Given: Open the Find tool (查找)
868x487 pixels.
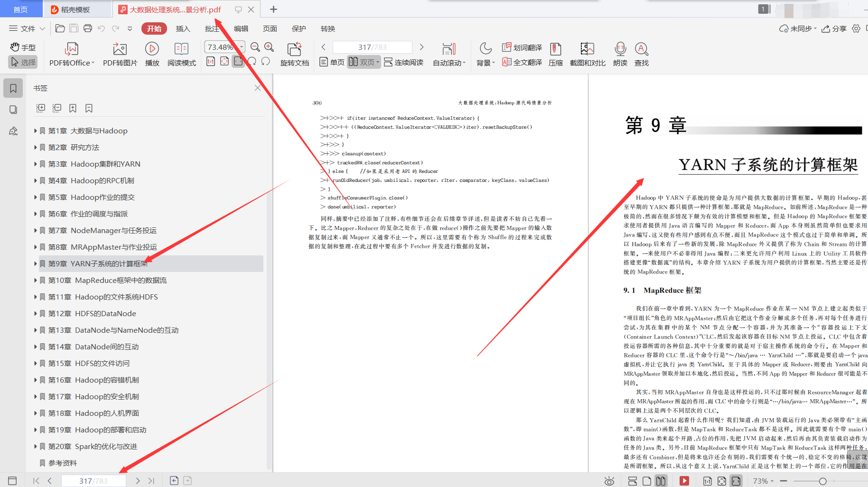Looking at the screenshot, I should click(x=642, y=55).
